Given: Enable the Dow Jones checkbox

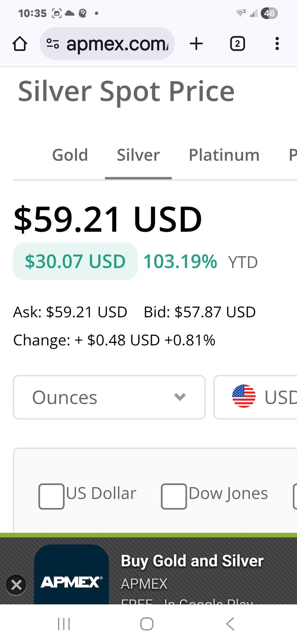Looking at the screenshot, I should click(x=174, y=496).
